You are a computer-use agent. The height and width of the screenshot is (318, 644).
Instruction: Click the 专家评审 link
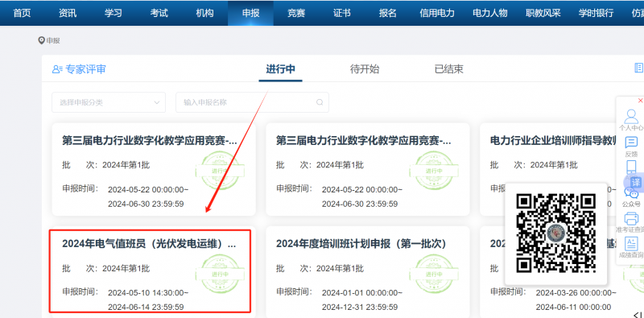point(85,69)
